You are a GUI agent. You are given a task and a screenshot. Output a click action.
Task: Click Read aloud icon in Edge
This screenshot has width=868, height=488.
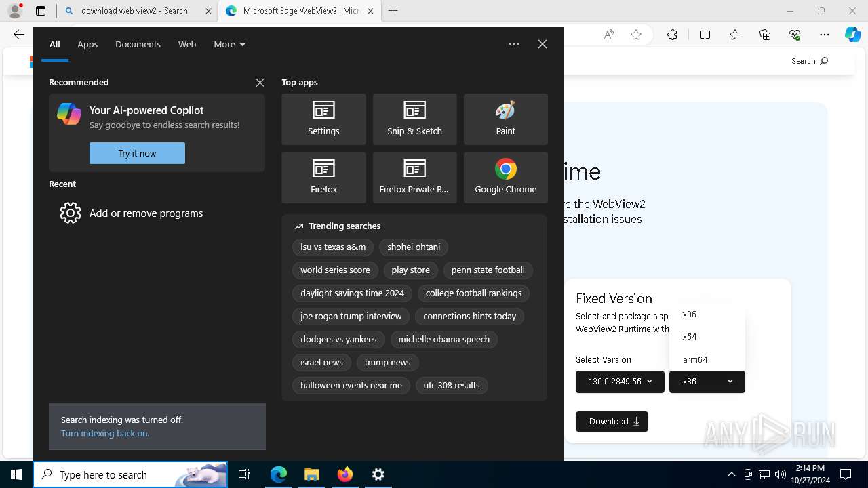[x=609, y=35]
